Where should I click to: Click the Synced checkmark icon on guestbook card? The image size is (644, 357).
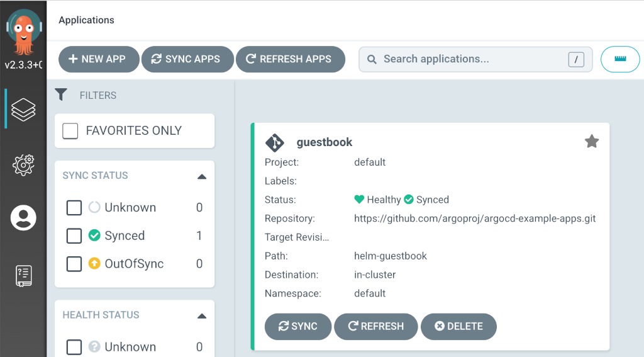pyautogui.click(x=409, y=200)
